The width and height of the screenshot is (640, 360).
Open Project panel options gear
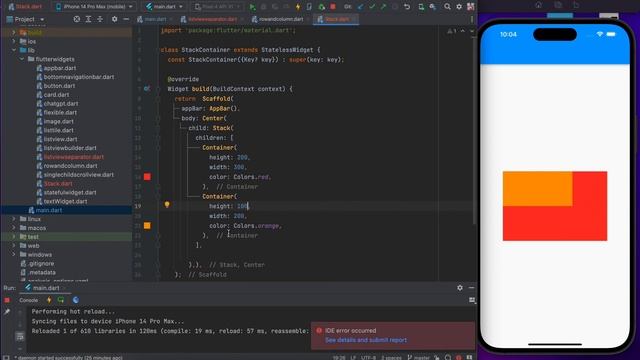[114, 19]
